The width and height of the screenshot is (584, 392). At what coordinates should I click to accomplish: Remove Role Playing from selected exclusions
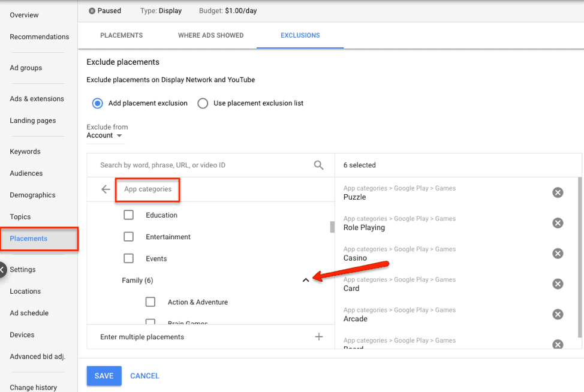pos(558,223)
